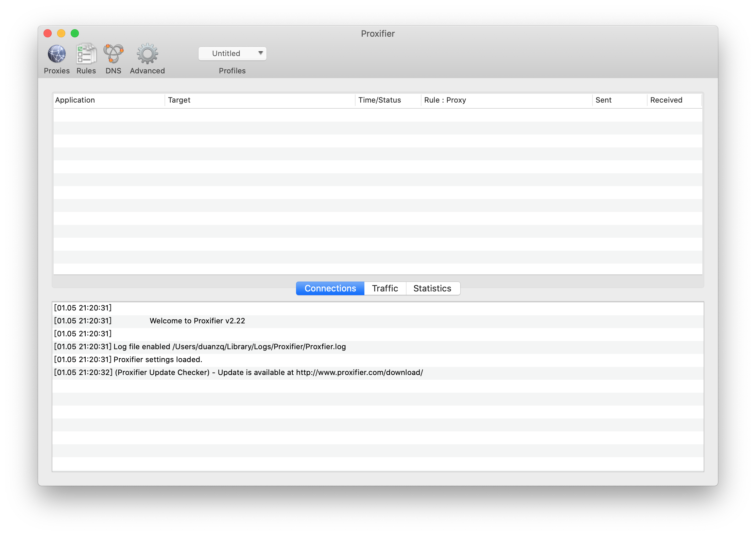
Task: Click the Time/Status column header
Action: (388, 100)
